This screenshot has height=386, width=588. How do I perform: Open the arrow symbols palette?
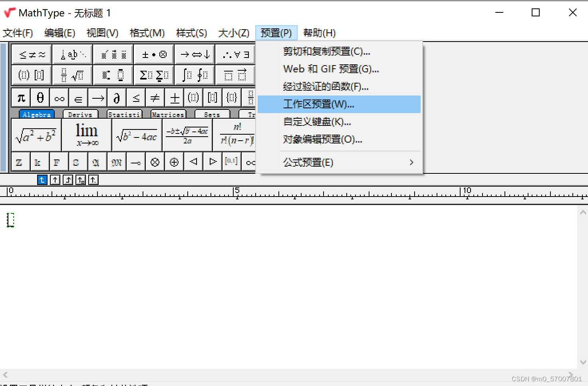pos(195,55)
